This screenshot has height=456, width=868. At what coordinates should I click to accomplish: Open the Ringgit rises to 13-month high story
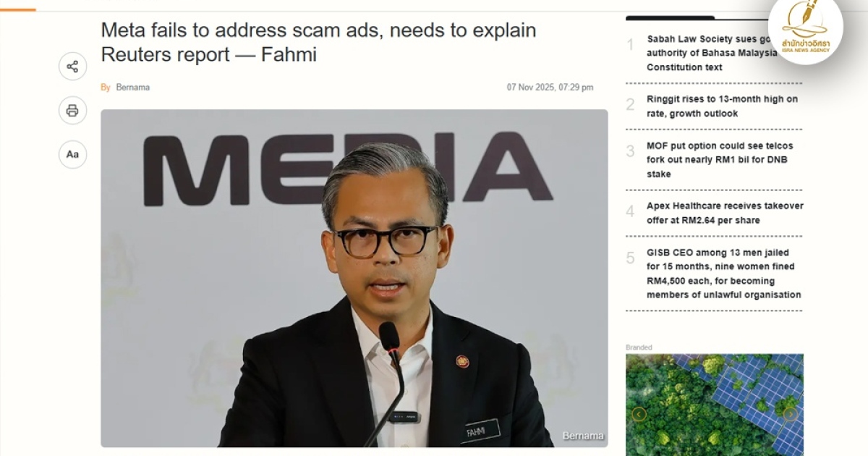pyautogui.click(x=722, y=106)
